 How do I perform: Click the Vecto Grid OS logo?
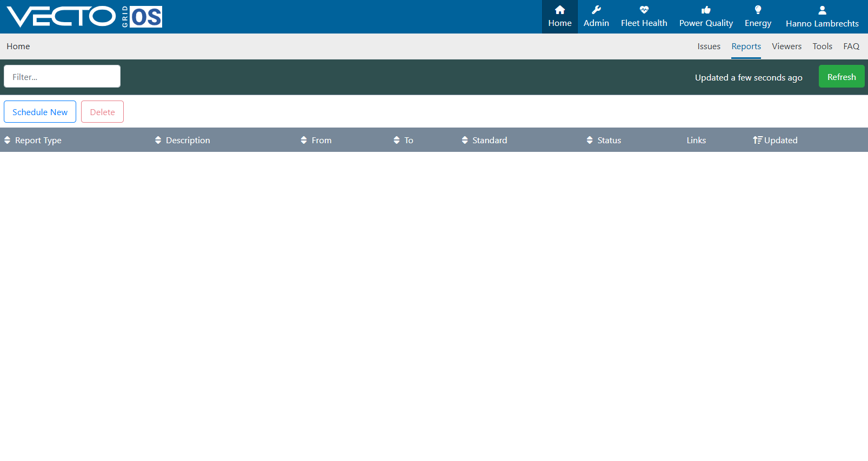pyautogui.click(x=84, y=17)
